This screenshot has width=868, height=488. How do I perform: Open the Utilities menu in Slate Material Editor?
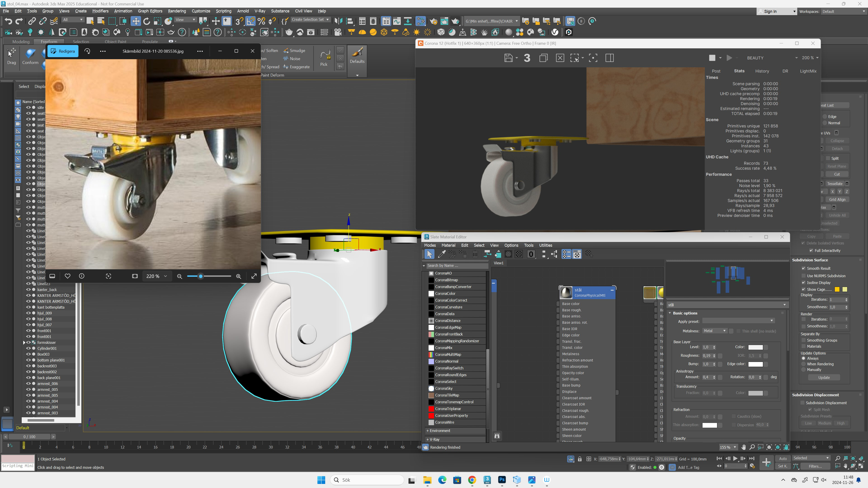545,245
